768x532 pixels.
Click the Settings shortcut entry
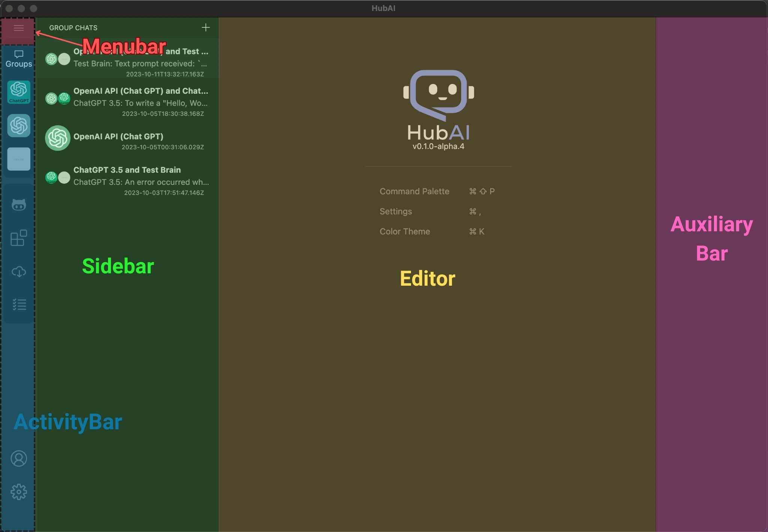click(430, 211)
